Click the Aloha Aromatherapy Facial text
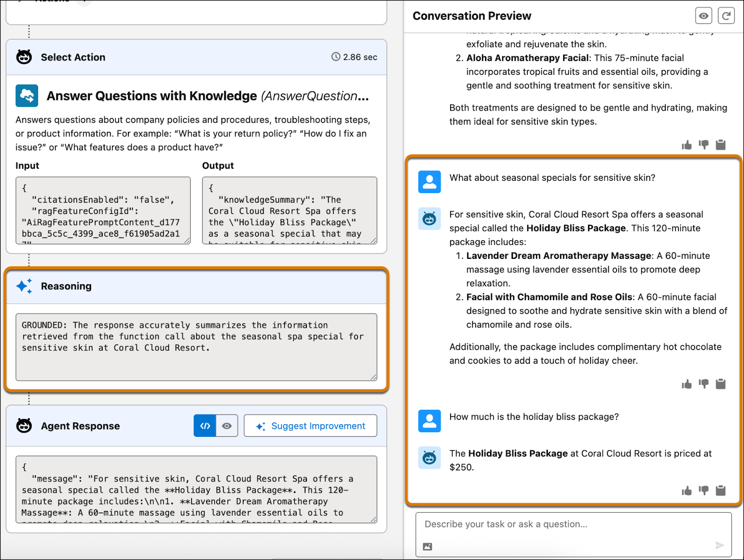Viewport: 744px width, 560px height. click(x=527, y=58)
